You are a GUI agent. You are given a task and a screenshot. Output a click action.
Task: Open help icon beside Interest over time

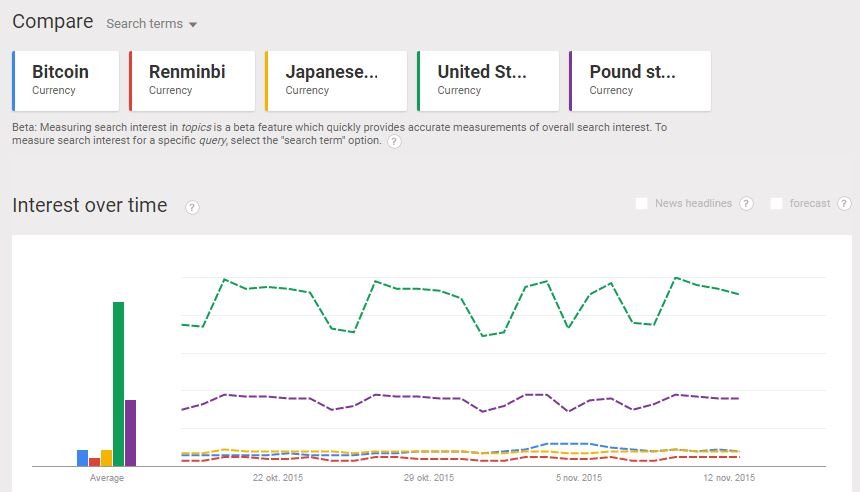[x=192, y=207]
